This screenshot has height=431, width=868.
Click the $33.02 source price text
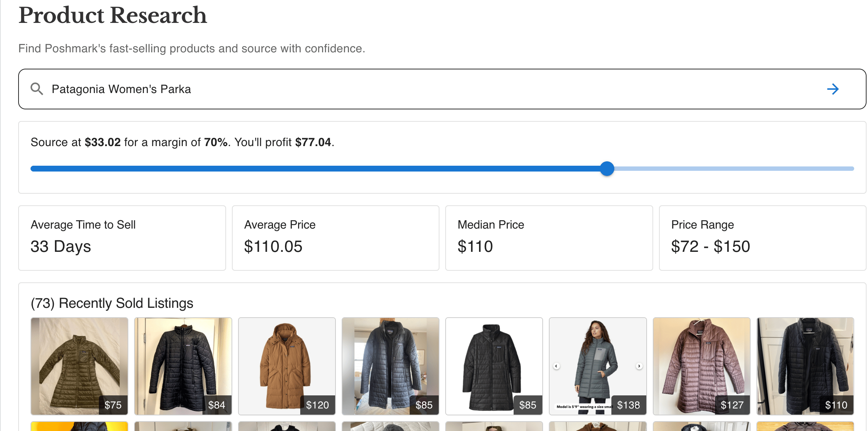pyautogui.click(x=103, y=142)
